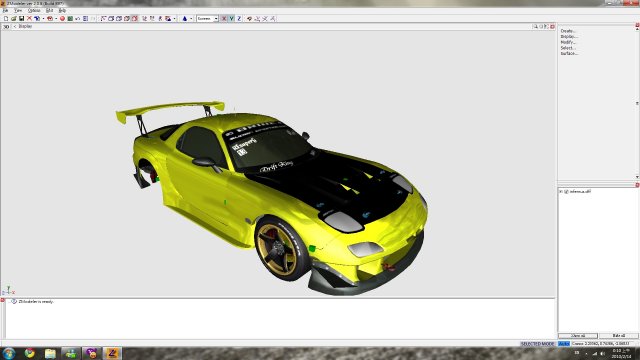Click the red X delete toolbar icon

[29, 19]
